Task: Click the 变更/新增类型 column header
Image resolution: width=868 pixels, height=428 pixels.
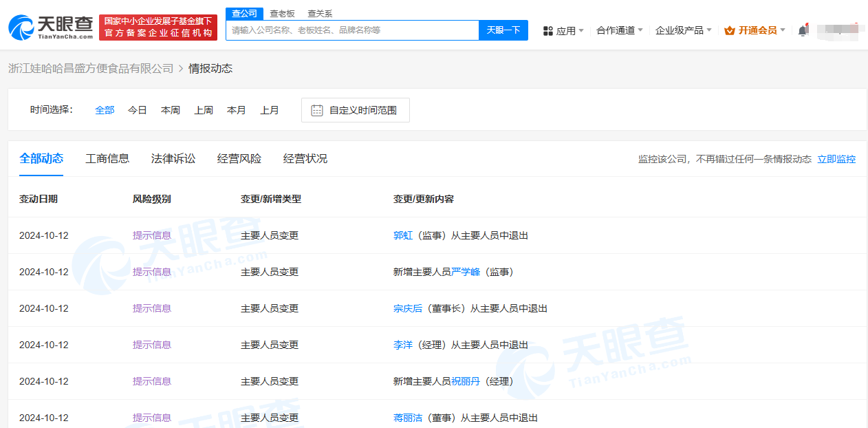Action: (x=271, y=199)
